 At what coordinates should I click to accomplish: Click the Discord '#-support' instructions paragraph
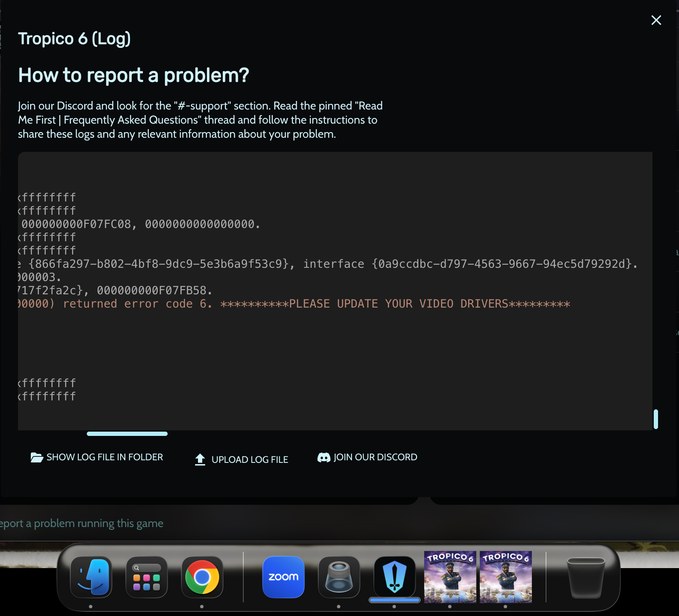[200, 120]
